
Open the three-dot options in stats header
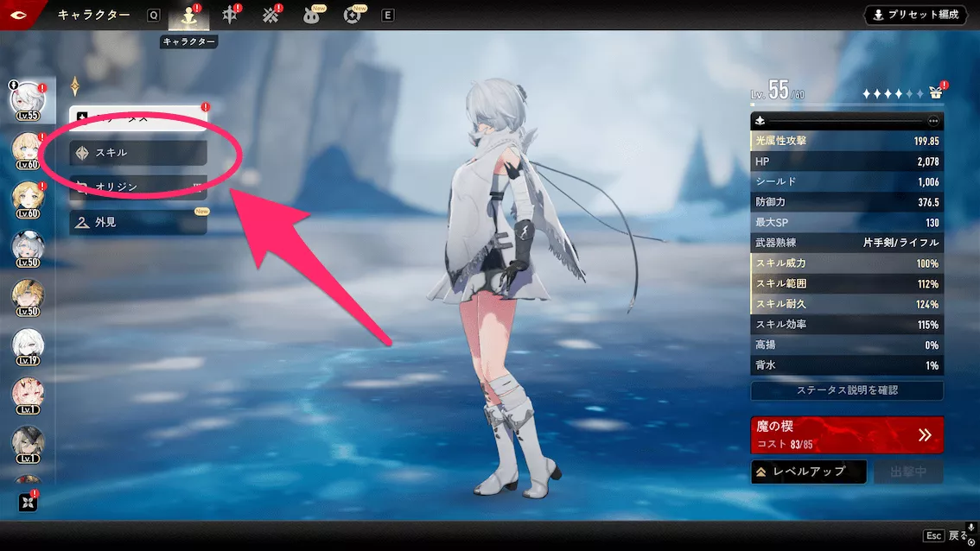(932, 121)
